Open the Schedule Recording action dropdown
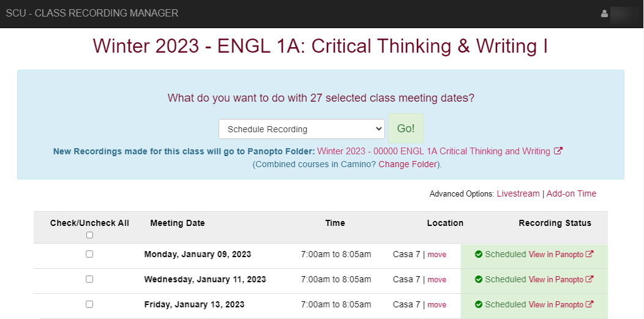This screenshot has height=319, width=644. pos(302,129)
